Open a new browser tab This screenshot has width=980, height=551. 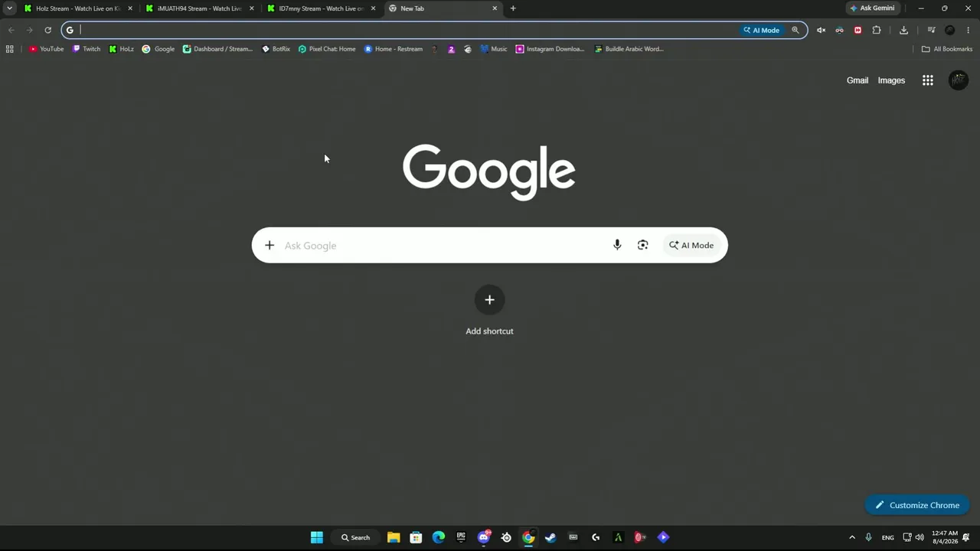pyautogui.click(x=513, y=8)
